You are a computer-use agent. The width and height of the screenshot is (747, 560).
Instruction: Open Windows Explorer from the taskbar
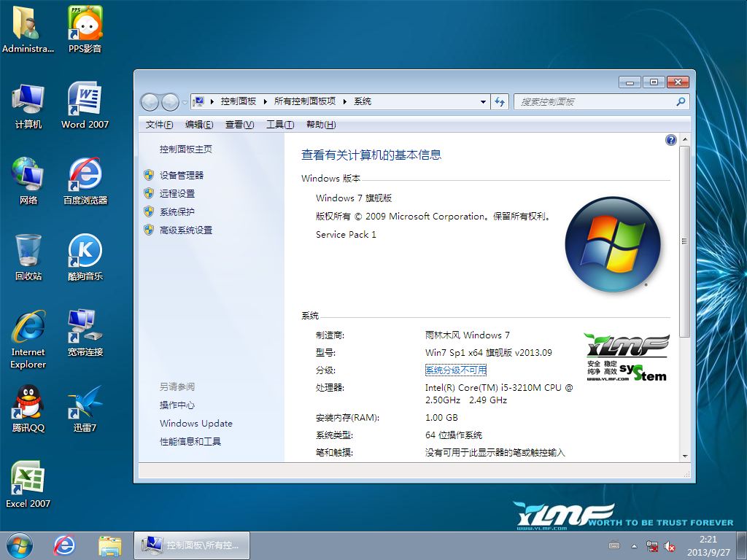110,545
